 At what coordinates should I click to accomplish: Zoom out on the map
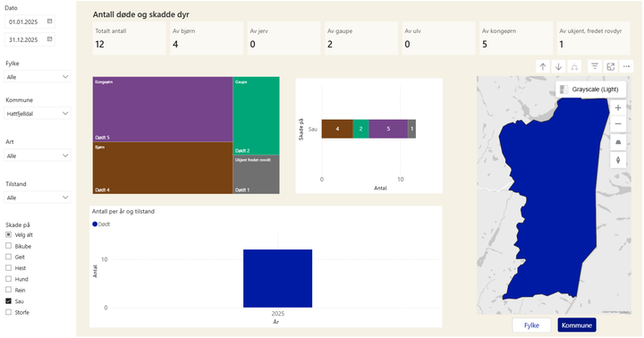point(618,124)
